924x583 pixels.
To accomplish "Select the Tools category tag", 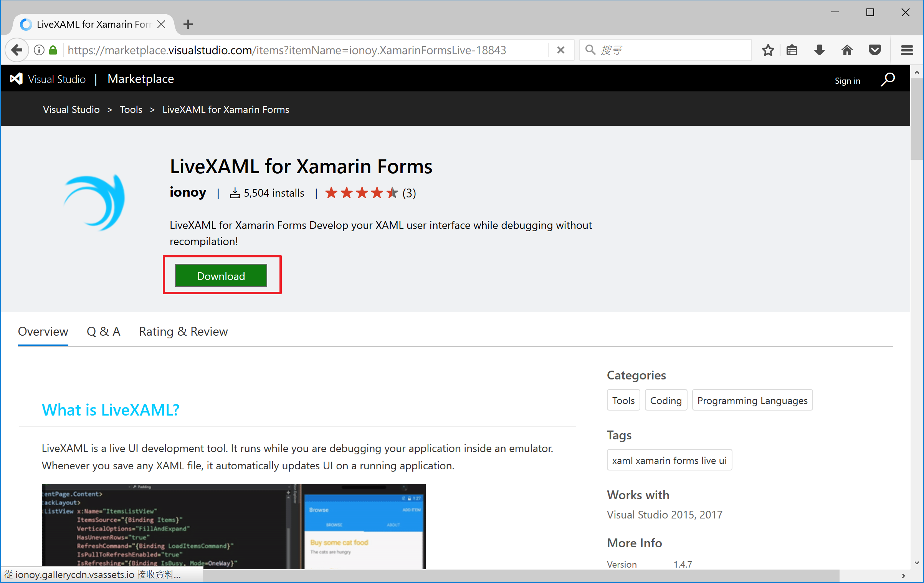I will pos(623,400).
